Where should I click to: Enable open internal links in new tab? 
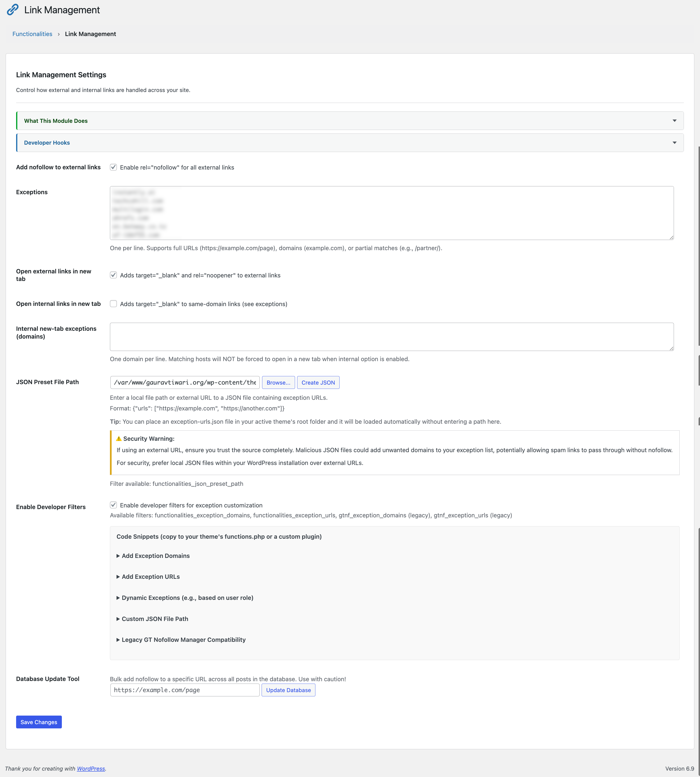tap(114, 304)
